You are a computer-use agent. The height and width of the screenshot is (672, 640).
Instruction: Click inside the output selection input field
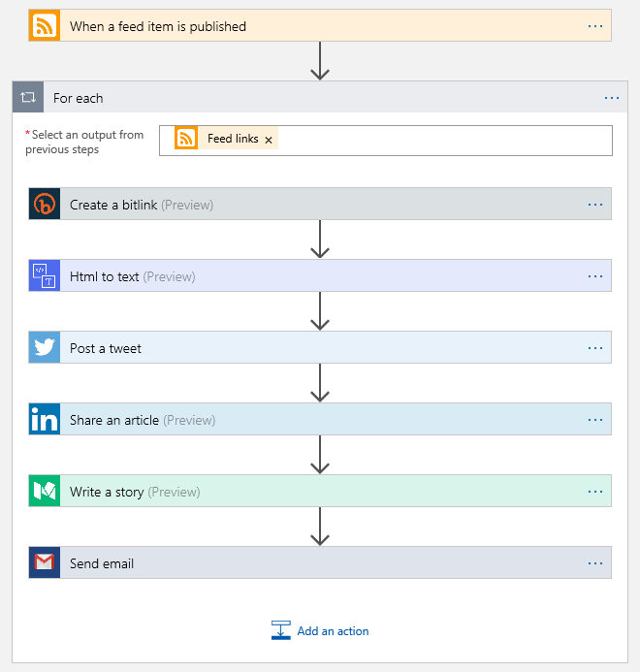386,141
